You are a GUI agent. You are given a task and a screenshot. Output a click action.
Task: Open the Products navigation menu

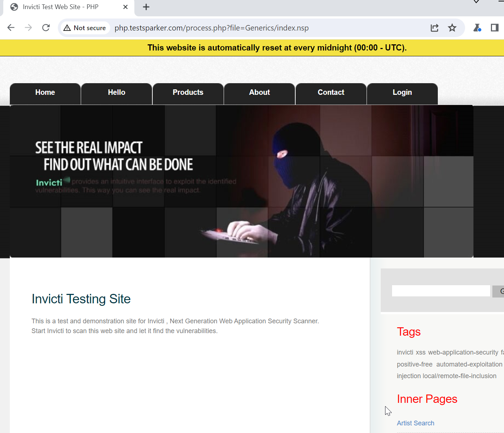[x=188, y=93]
